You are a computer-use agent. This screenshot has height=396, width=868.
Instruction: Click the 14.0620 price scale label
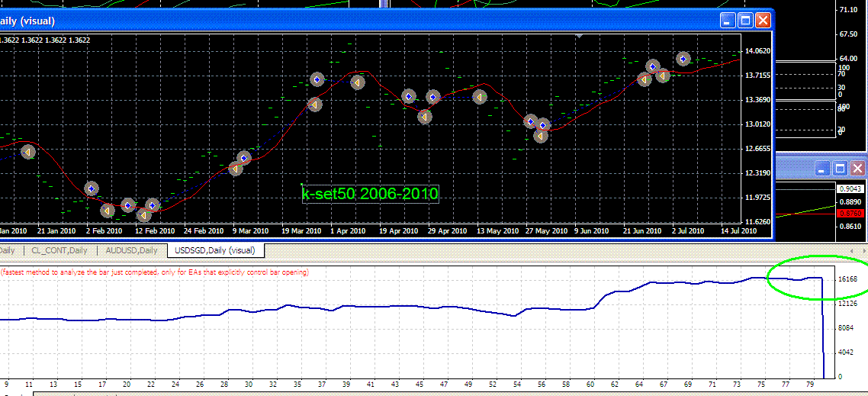pos(758,51)
